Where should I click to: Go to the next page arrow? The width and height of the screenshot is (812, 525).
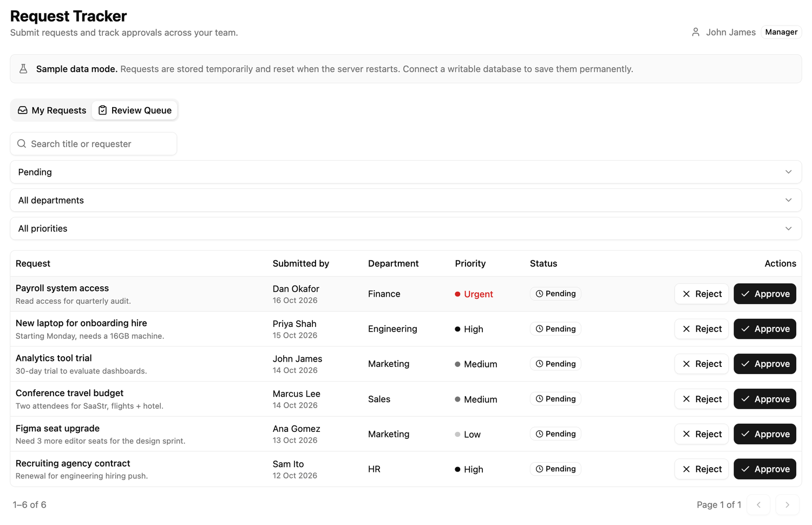(787, 504)
